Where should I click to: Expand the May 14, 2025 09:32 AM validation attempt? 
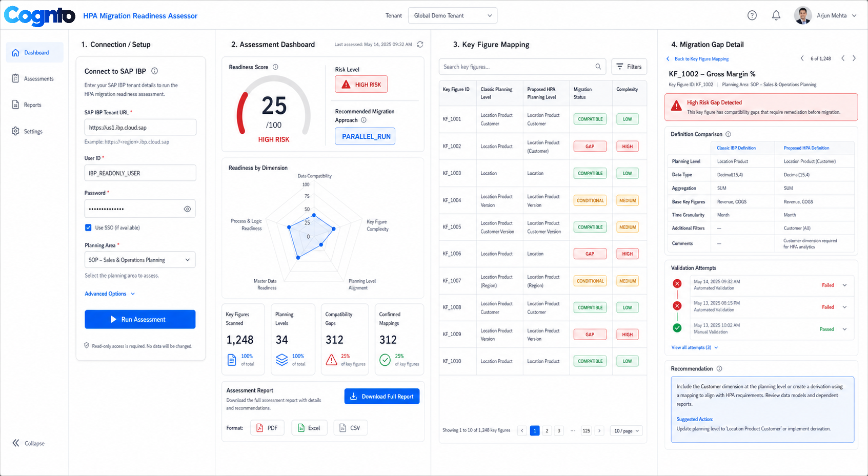point(844,285)
